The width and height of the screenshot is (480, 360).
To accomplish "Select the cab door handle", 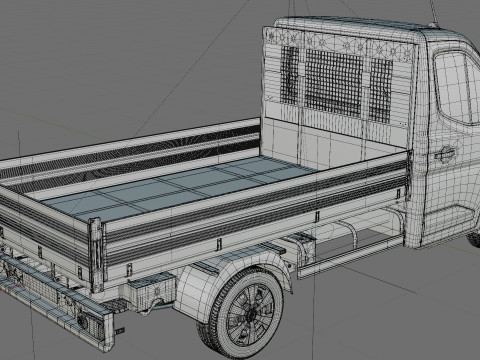I will pyautogui.click(x=445, y=154).
